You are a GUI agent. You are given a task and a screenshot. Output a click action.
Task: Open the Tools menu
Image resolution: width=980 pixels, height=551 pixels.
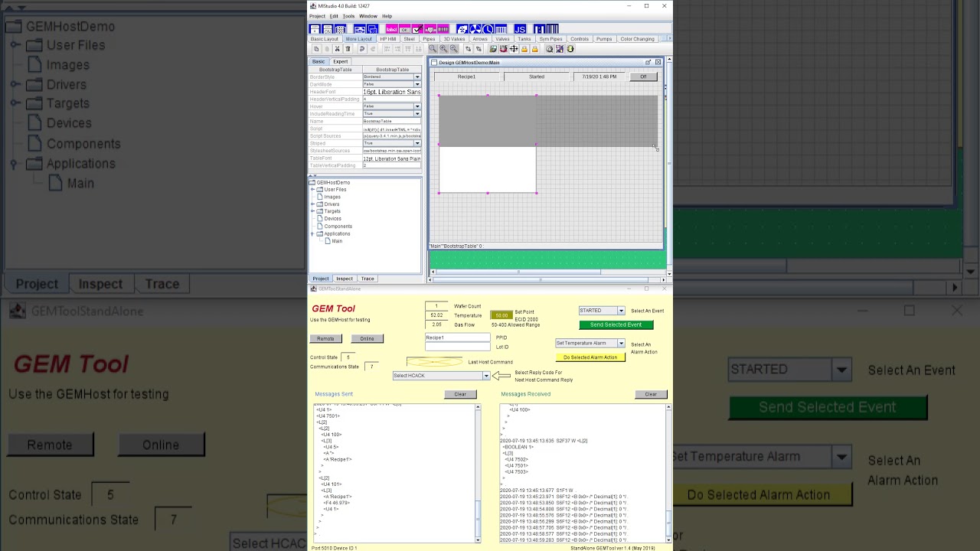tap(348, 16)
